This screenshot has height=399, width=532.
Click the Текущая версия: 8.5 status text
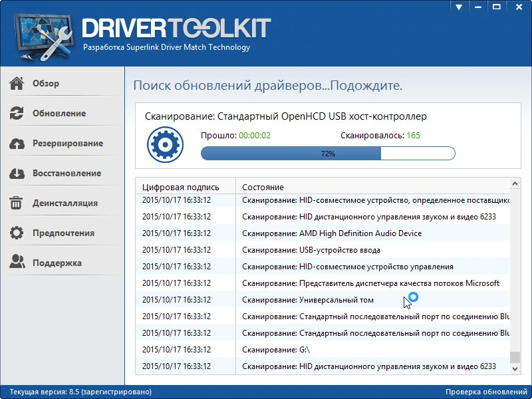(x=80, y=392)
